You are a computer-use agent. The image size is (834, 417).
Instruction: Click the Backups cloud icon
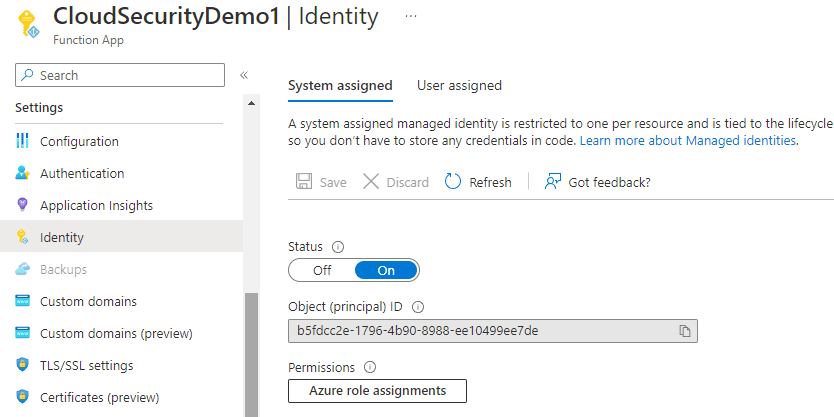pyautogui.click(x=22, y=269)
